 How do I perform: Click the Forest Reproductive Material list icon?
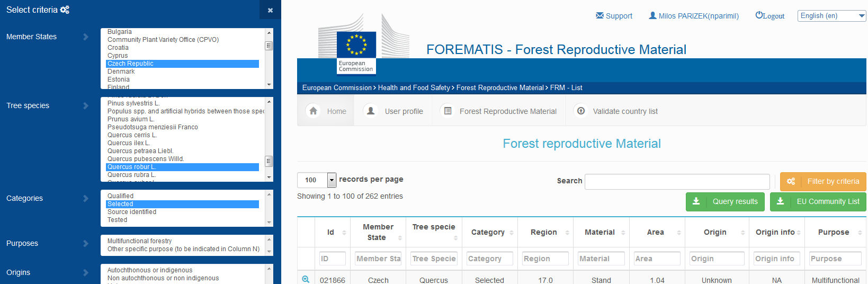click(x=448, y=111)
